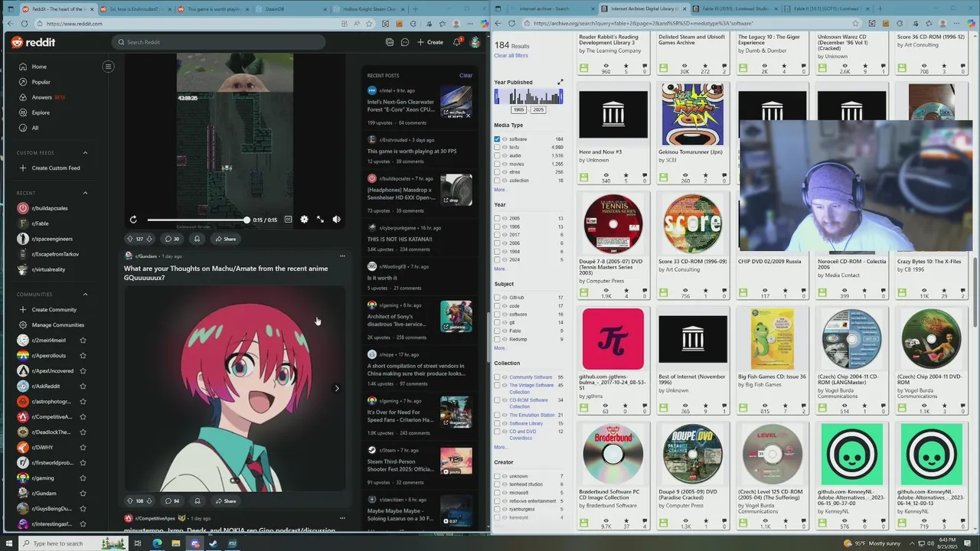
Task: Collapse Reddit sidebar with hamburger button
Action: pos(108,67)
